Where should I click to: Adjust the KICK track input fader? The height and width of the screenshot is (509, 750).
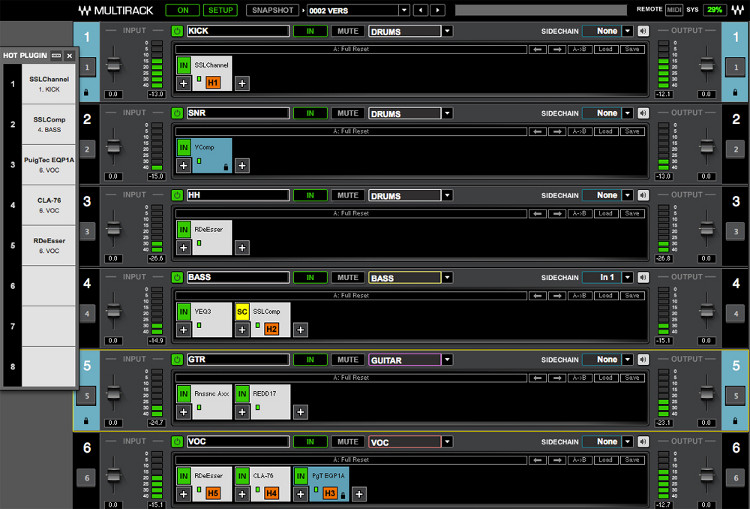point(113,64)
